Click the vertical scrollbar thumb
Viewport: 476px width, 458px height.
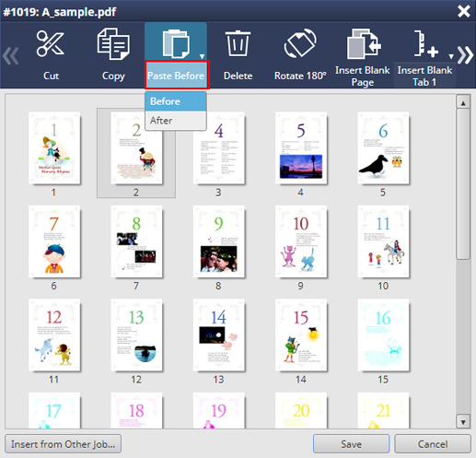(463, 183)
